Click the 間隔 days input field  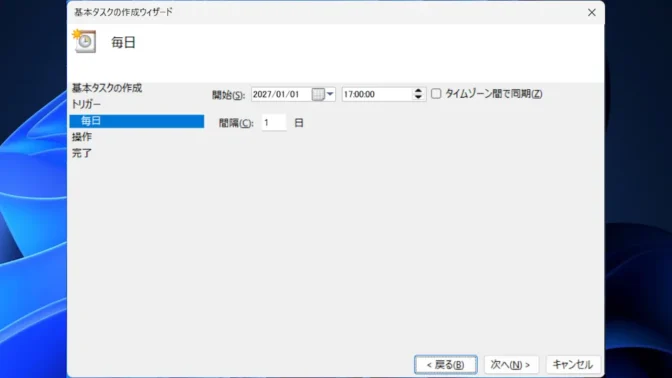click(273, 123)
